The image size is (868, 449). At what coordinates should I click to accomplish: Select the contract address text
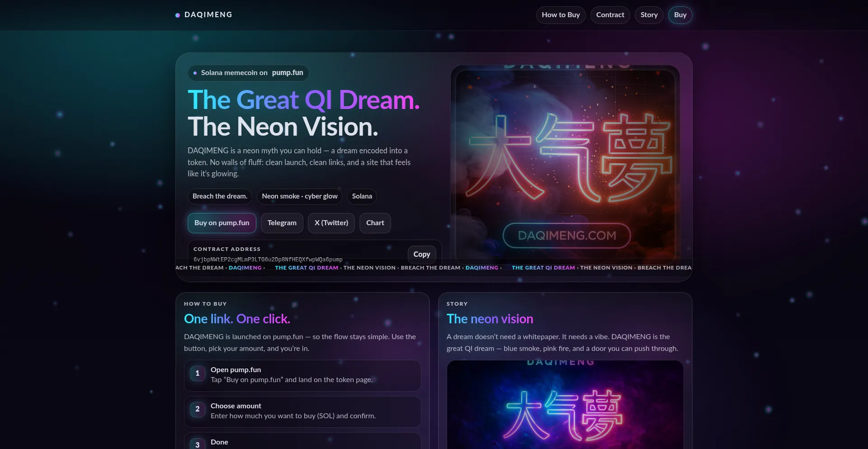268,260
